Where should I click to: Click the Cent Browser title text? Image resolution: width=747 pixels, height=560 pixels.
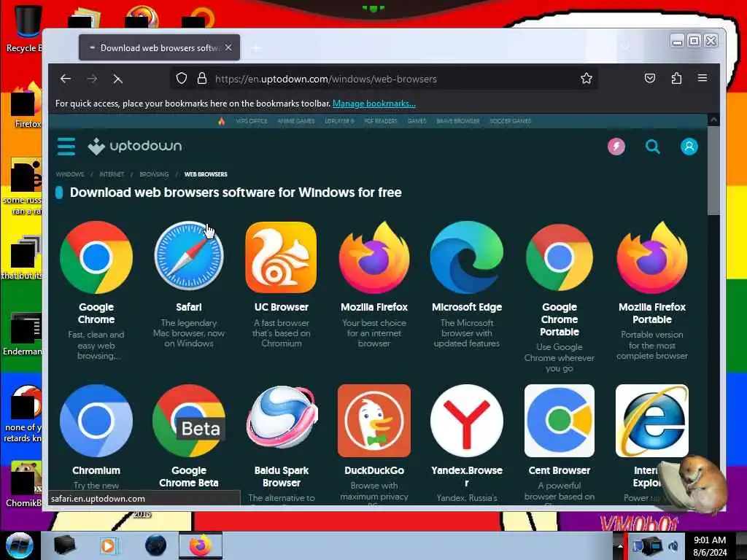pyautogui.click(x=560, y=470)
